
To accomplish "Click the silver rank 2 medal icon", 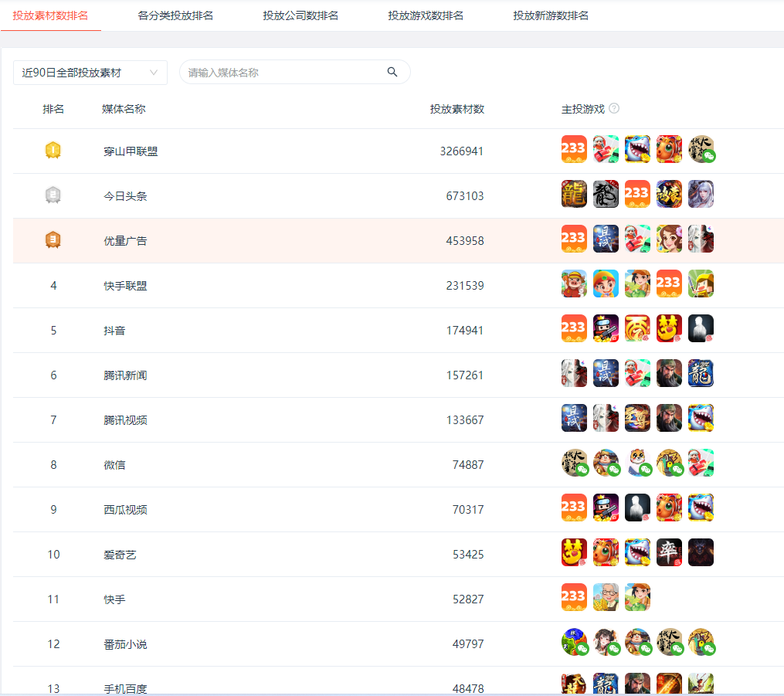I will coord(53,195).
